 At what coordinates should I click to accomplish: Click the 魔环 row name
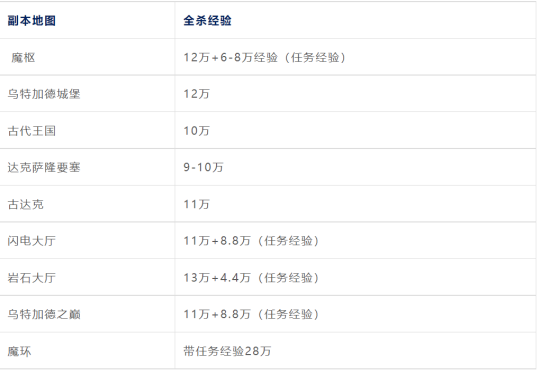click(x=20, y=351)
